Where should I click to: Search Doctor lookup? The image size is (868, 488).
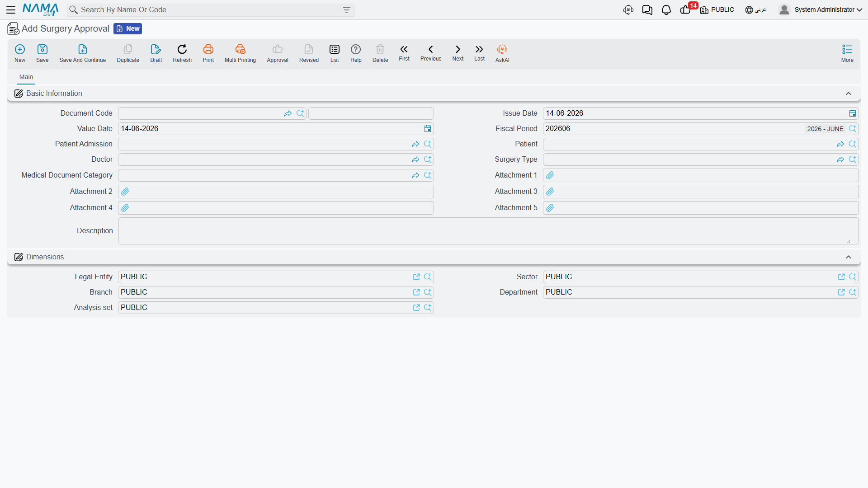pos(428,160)
